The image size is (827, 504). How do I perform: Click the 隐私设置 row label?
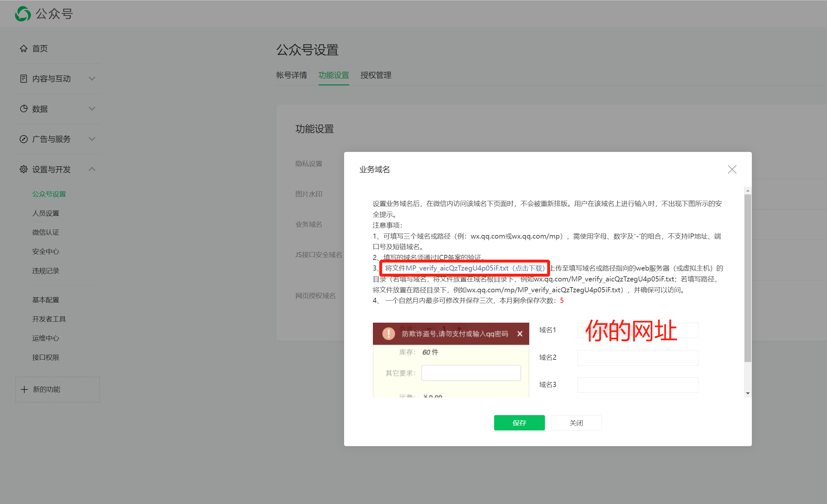[309, 164]
